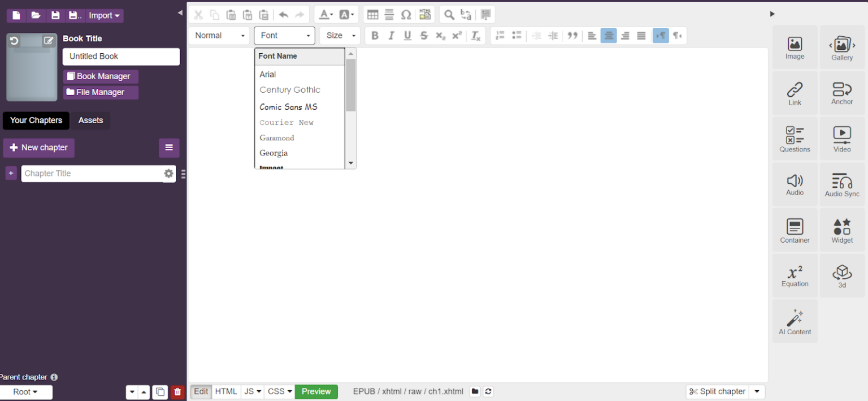Click the Paste from Word icon

click(x=264, y=14)
